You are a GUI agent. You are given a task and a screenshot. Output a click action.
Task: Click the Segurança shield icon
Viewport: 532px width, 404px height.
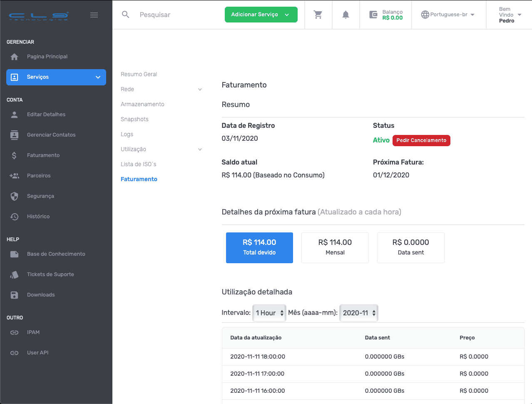[15, 196]
